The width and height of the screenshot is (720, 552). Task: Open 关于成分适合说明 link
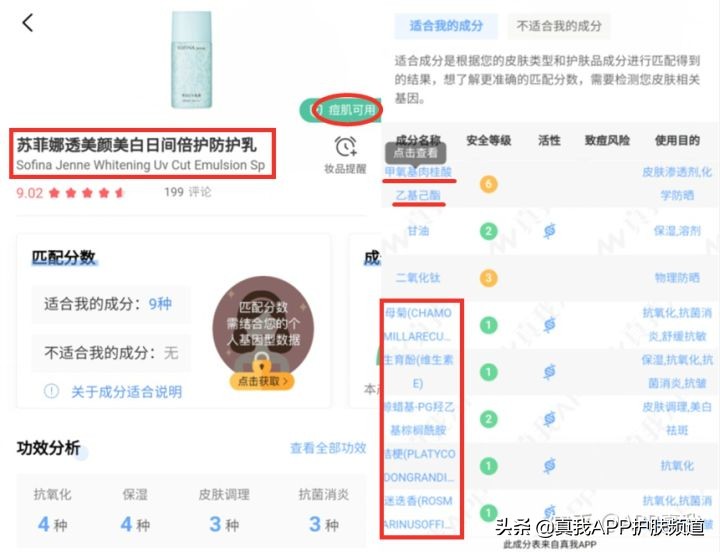point(127,392)
